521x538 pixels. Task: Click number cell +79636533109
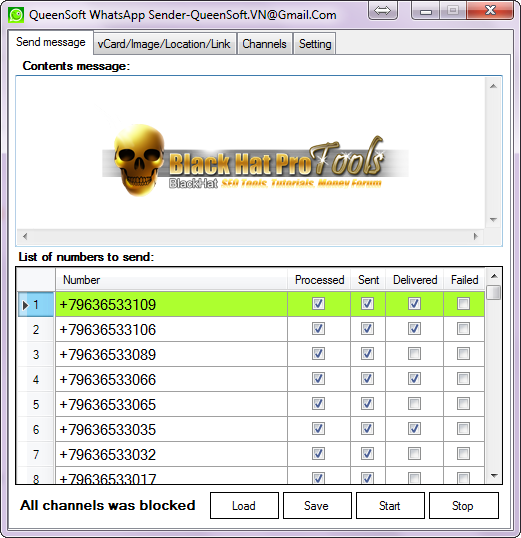(171, 304)
